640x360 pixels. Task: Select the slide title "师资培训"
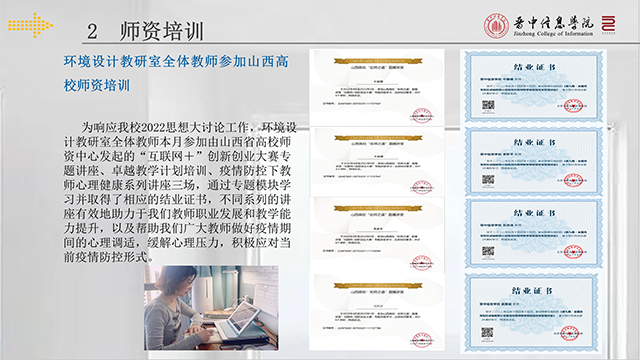(x=162, y=31)
